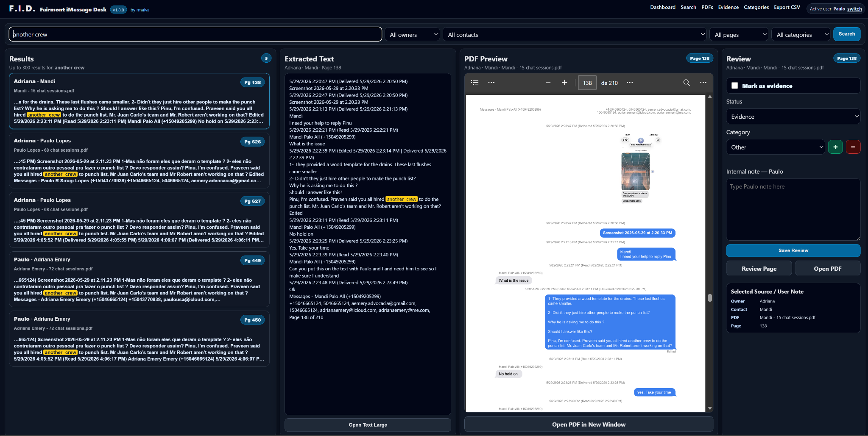
Task: Click the PDF scroll up arrow
Action: click(710, 97)
